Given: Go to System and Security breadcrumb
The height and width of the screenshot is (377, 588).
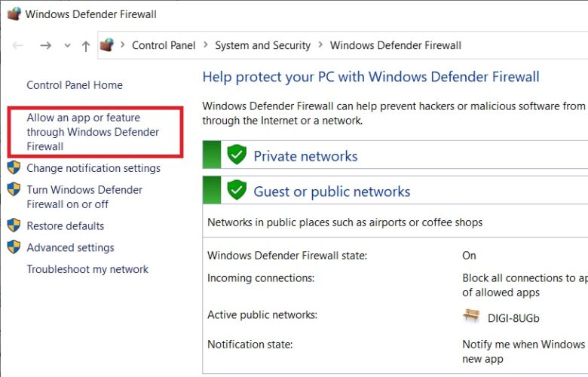Looking at the screenshot, I should (262, 45).
